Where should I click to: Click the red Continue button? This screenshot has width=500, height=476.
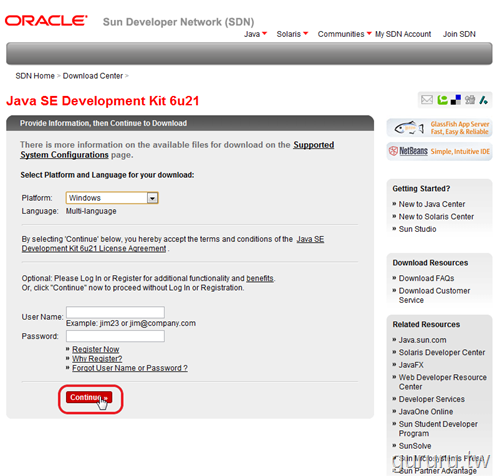tap(89, 397)
